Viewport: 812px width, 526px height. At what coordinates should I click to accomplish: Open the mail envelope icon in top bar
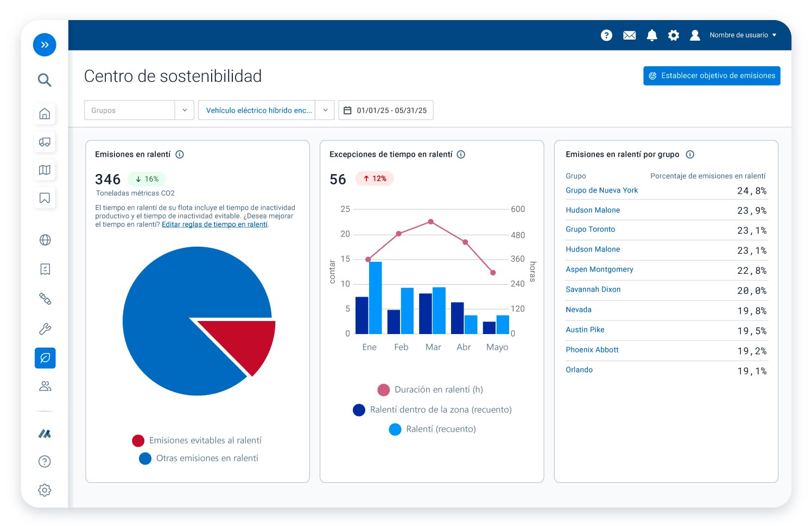coord(629,35)
